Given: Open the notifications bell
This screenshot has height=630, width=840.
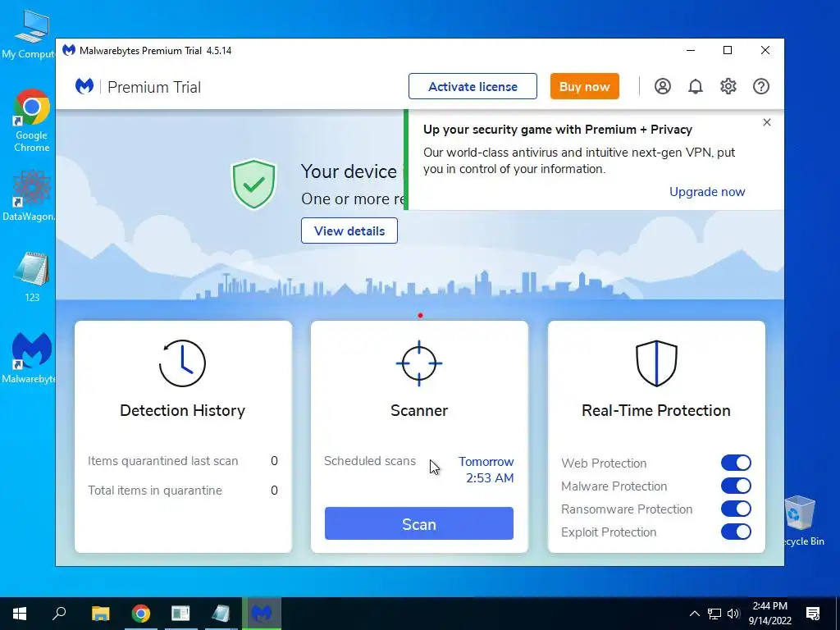Looking at the screenshot, I should click(x=696, y=86).
